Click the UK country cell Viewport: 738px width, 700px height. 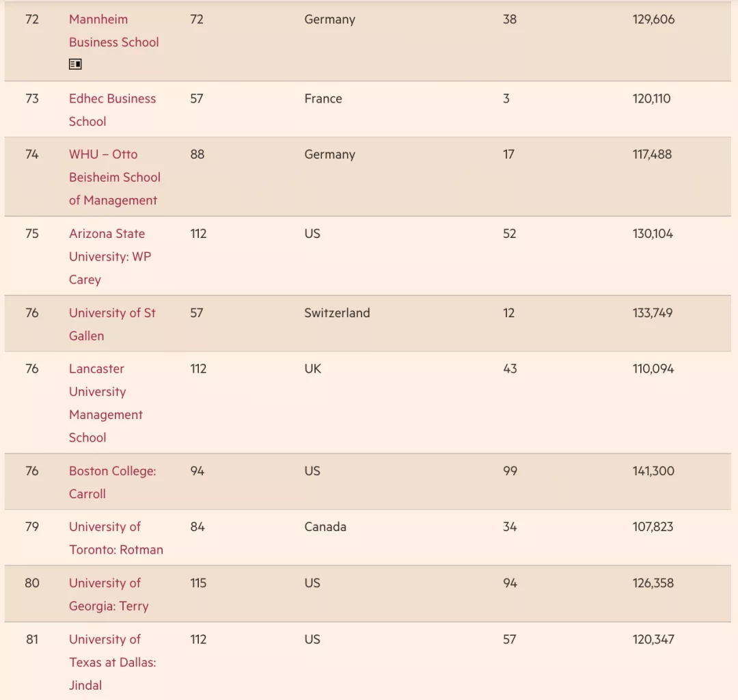312,368
